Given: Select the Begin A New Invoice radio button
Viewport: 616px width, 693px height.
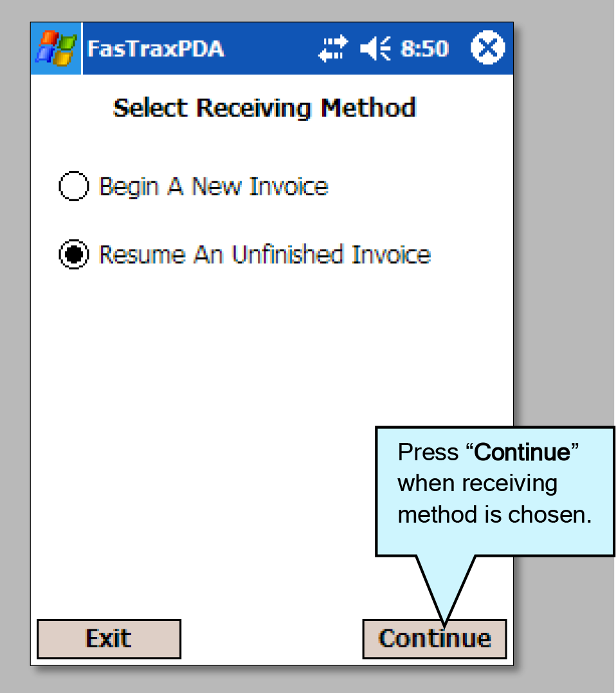Looking at the screenshot, I should (x=74, y=186).
